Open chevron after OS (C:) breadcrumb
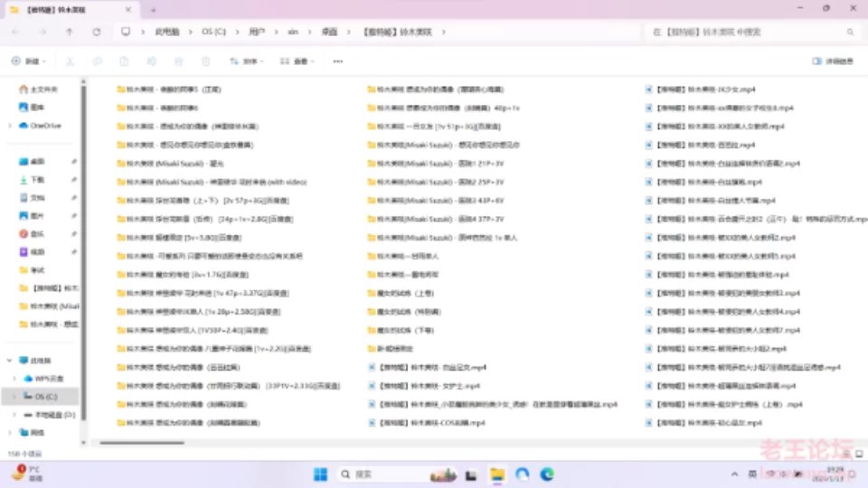The width and height of the screenshot is (868, 488). point(237,33)
